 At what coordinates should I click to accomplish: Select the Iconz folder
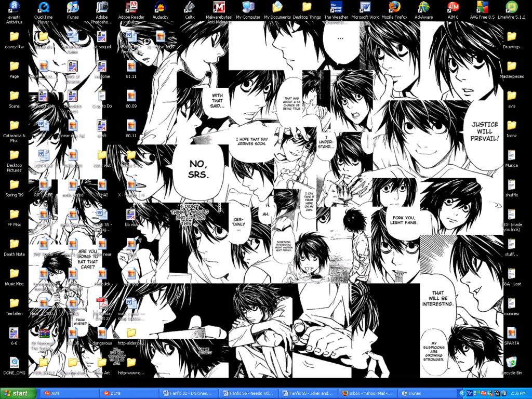512,129
